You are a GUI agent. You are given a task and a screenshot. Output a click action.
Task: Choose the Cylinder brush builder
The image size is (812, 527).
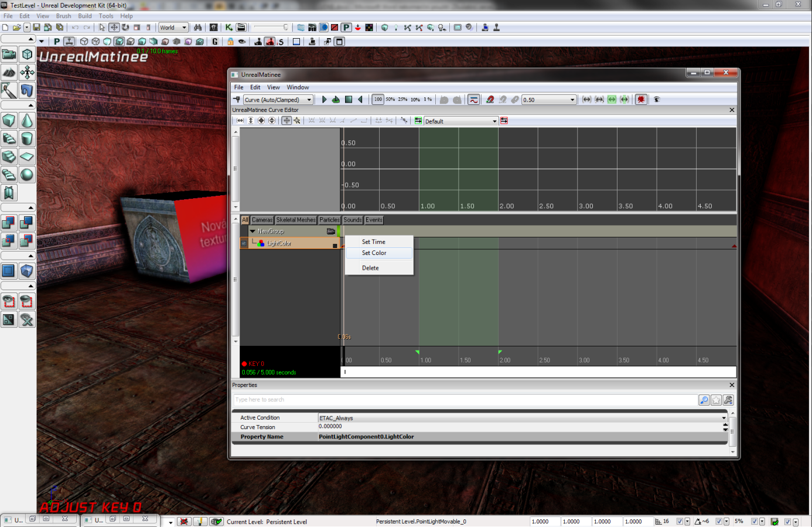(27, 139)
